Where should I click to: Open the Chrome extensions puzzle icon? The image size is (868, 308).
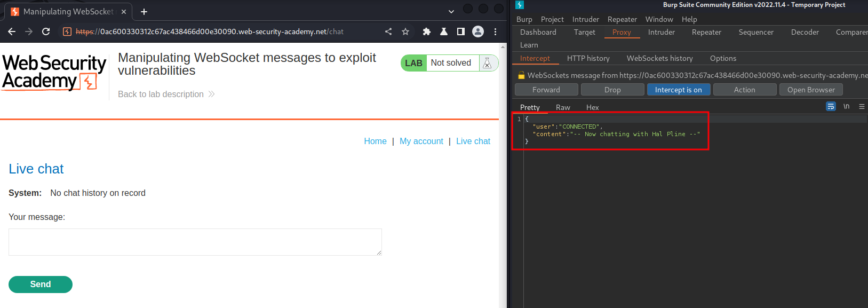[x=427, y=31]
